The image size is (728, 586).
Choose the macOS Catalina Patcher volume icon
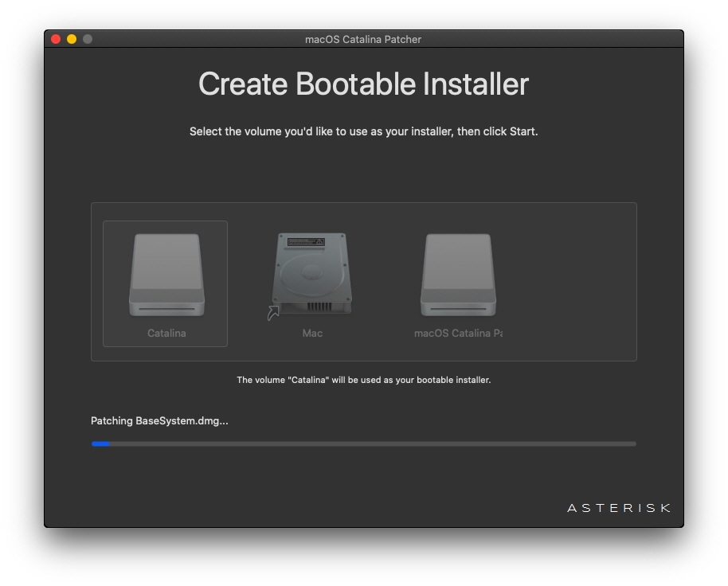click(x=458, y=275)
